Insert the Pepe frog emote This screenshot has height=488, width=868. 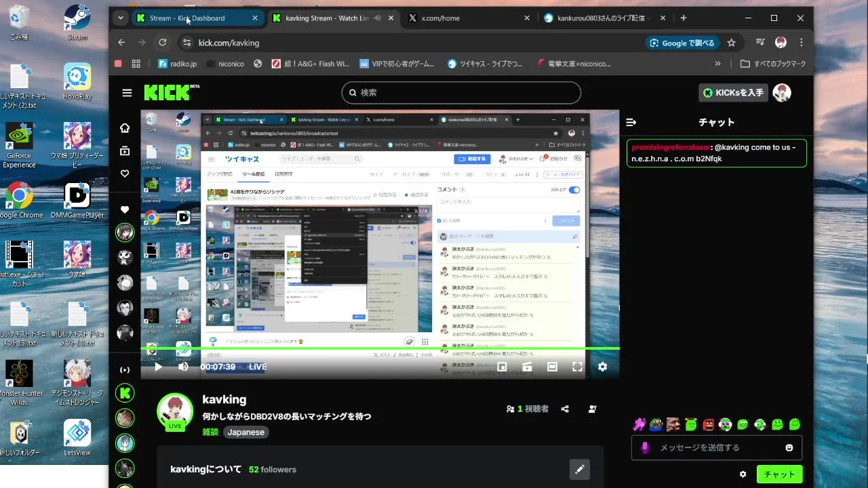tap(656, 425)
